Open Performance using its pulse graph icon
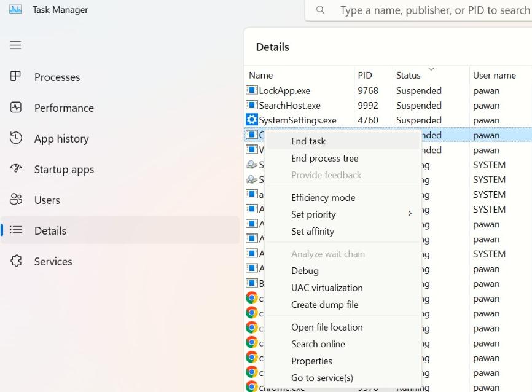The height and width of the screenshot is (392, 532). pyautogui.click(x=15, y=108)
